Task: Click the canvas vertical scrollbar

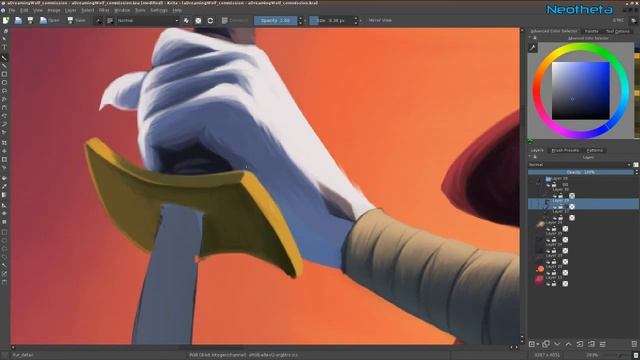Action: pos(522,184)
